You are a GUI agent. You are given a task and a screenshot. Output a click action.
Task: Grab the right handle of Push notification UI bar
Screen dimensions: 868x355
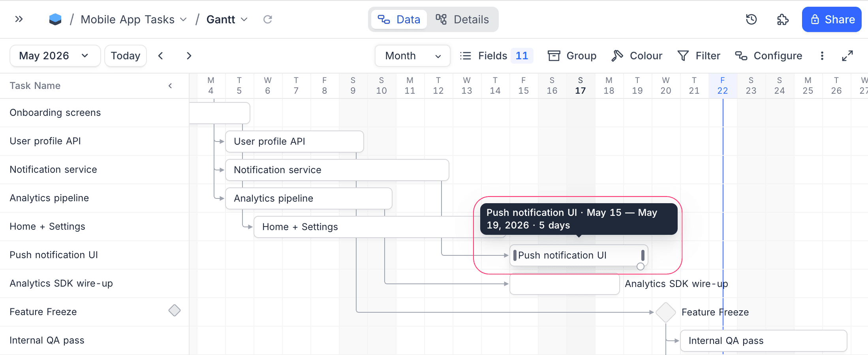point(643,255)
